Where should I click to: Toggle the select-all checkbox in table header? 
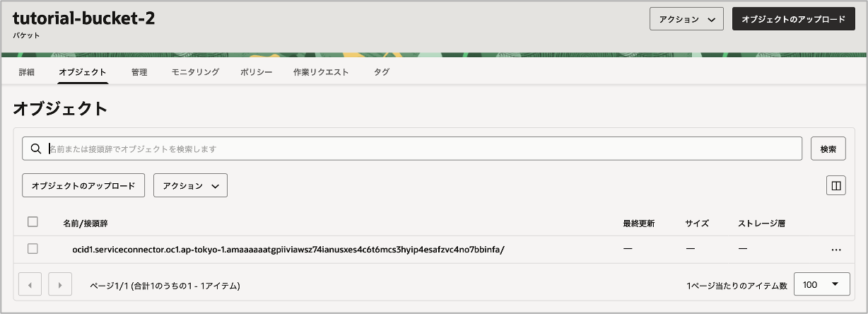click(33, 222)
